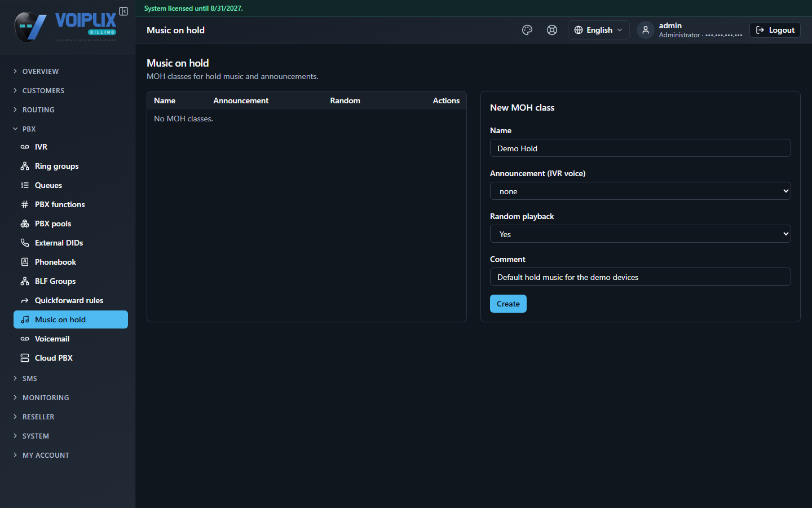This screenshot has width=812, height=508.
Task: Go to Queues page
Action: pyautogui.click(x=70, y=185)
